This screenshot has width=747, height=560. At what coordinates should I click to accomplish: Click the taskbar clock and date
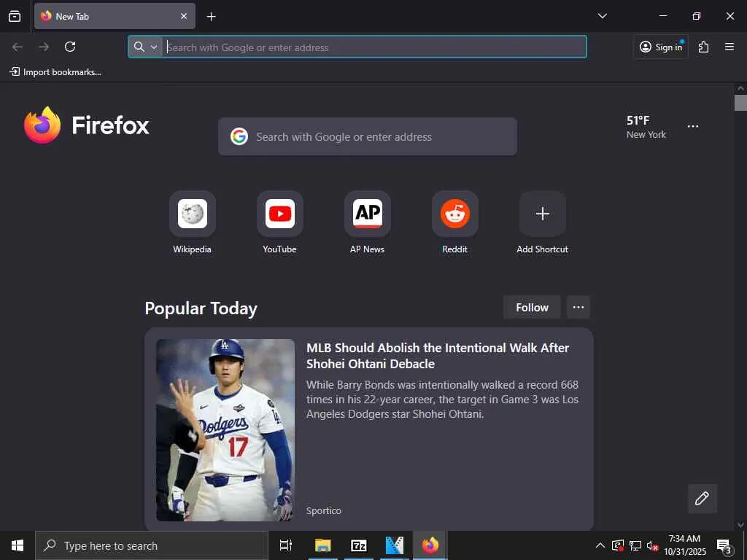pos(684,545)
